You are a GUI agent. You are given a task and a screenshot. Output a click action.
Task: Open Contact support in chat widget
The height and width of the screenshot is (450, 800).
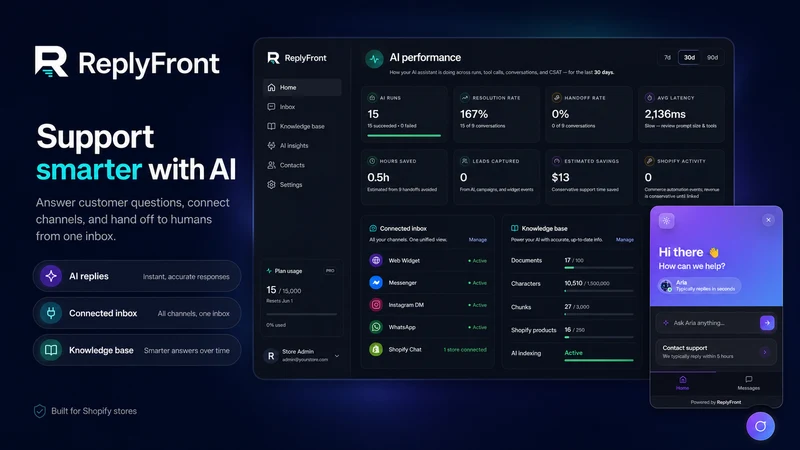(716, 352)
